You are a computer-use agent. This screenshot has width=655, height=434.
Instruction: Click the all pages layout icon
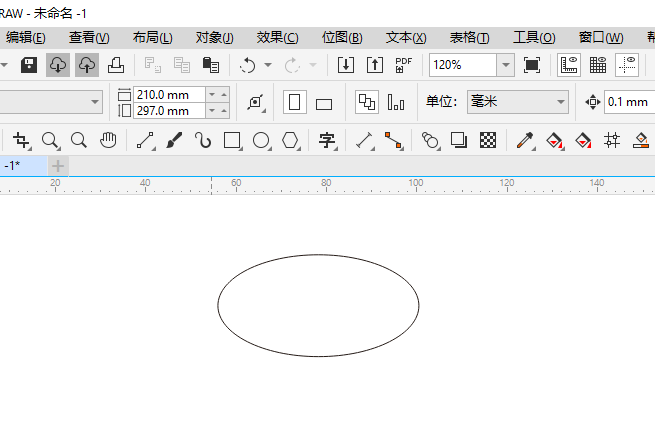(x=367, y=102)
